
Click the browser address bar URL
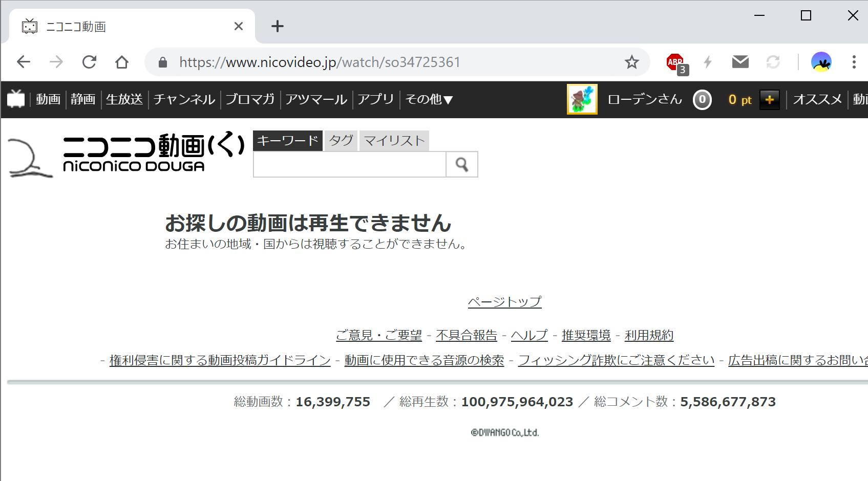(x=320, y=62)
